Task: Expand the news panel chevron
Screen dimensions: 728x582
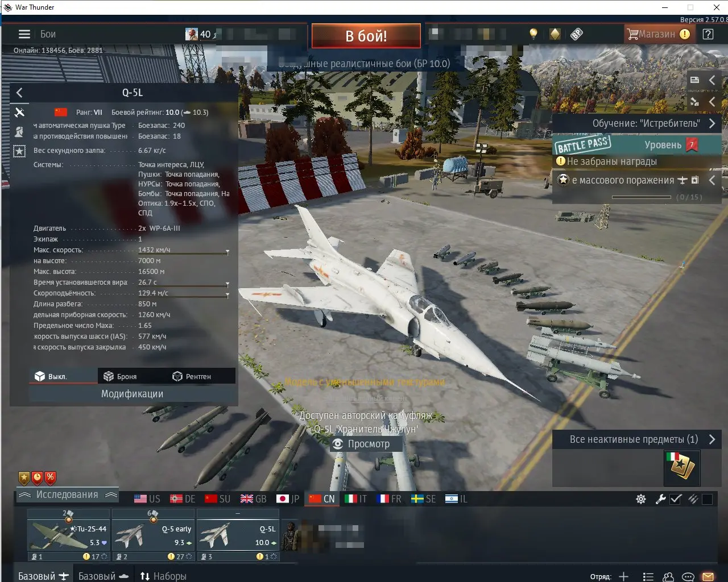Action: pos(712,80)
